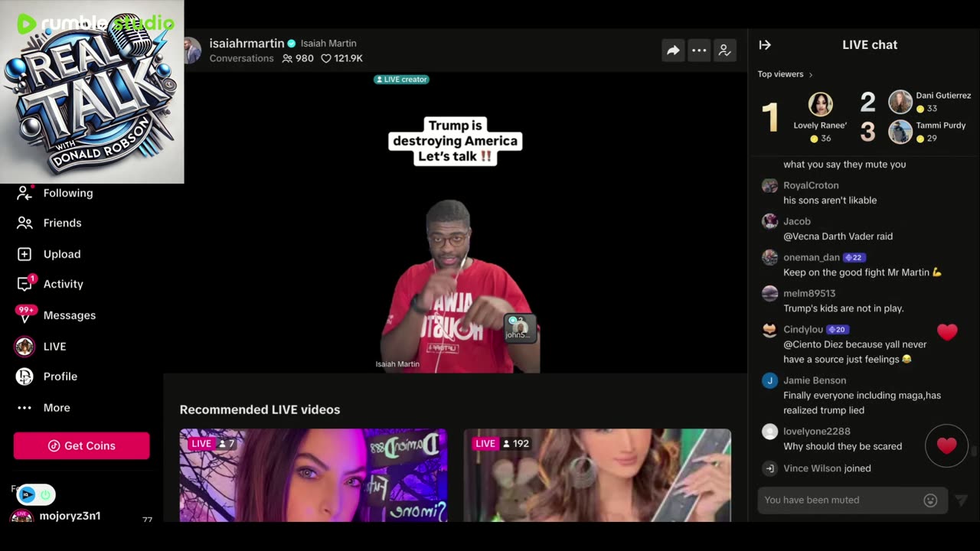The image size is (980, 551).
Task: Click the 'LIVE creator' badge
Action: click(x=401, y=80)
